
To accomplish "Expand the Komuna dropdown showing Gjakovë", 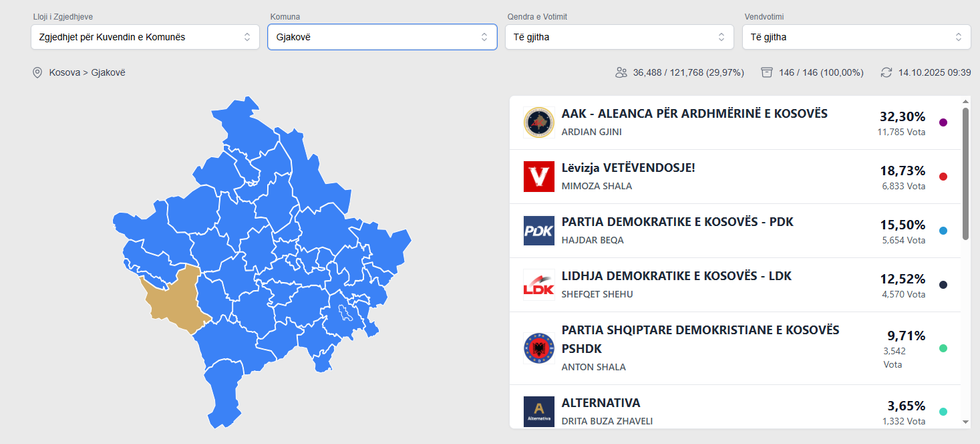I will 382,37.
